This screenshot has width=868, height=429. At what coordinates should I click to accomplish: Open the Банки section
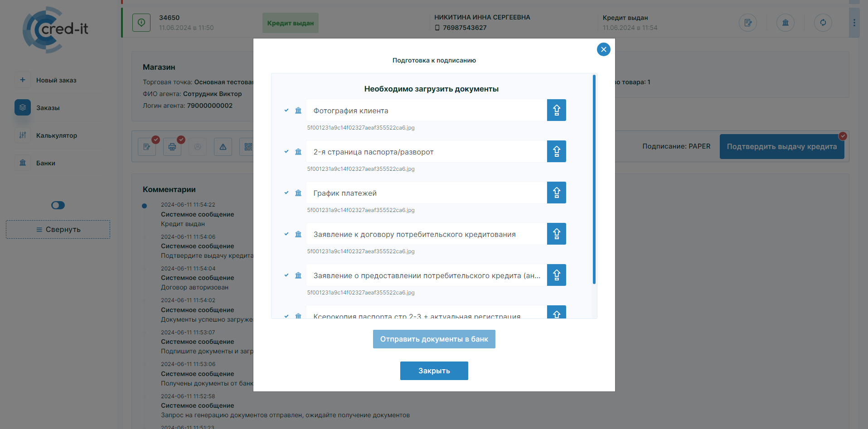pos(45,163)
